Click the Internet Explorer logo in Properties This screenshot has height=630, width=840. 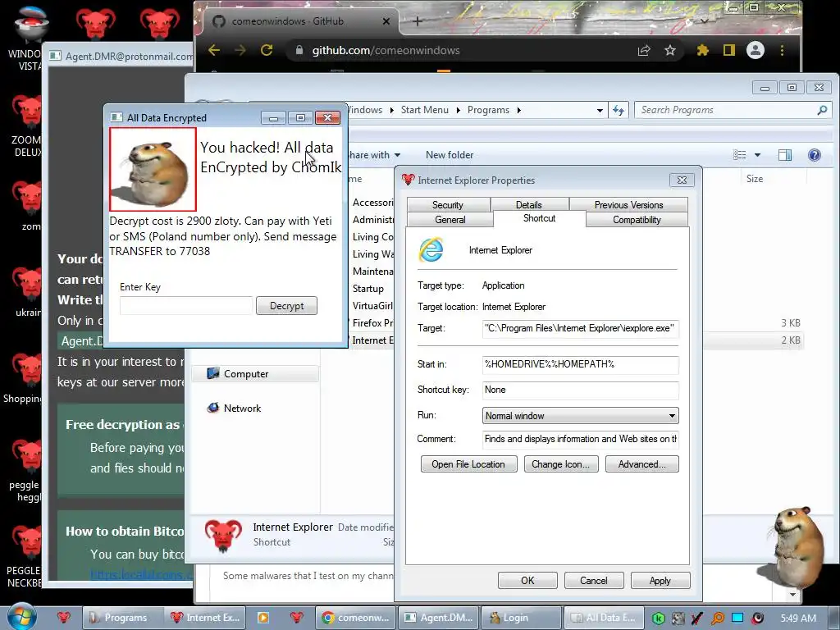431,249
